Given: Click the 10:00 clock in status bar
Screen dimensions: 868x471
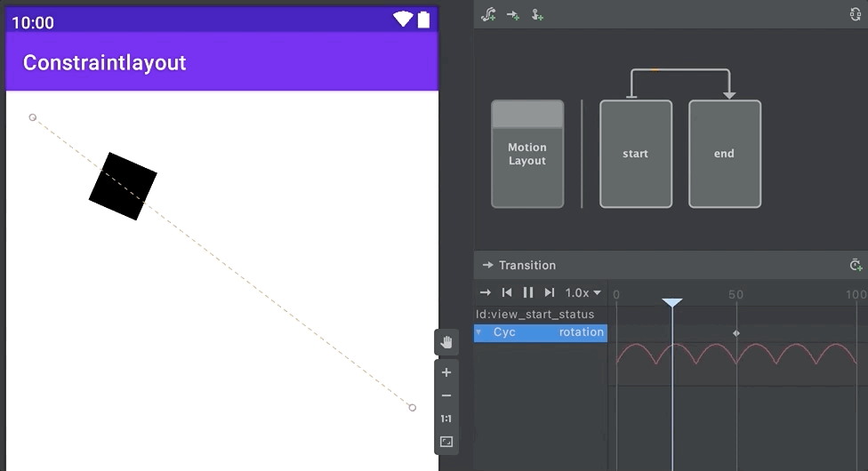Looking at the screenshot, I should 33,23.
